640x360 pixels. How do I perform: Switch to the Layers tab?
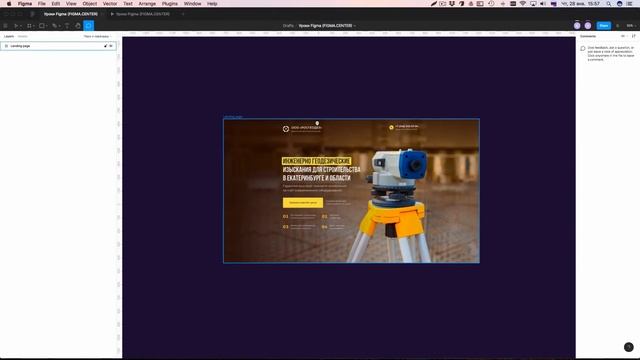tap(9, 36)
